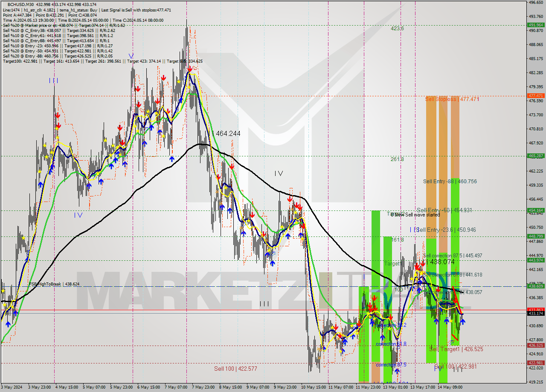Click the 482.285 price axis value
Image resolution: width=546 pixels, height=392 pixels.
point(536,73)
